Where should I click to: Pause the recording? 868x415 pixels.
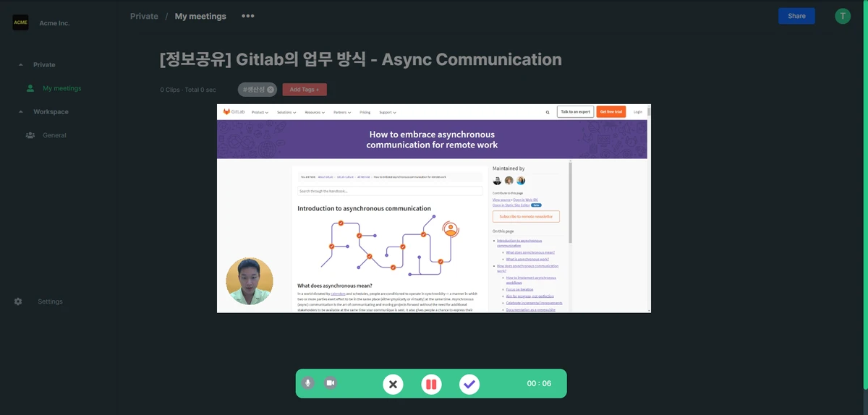pos(431,384)
